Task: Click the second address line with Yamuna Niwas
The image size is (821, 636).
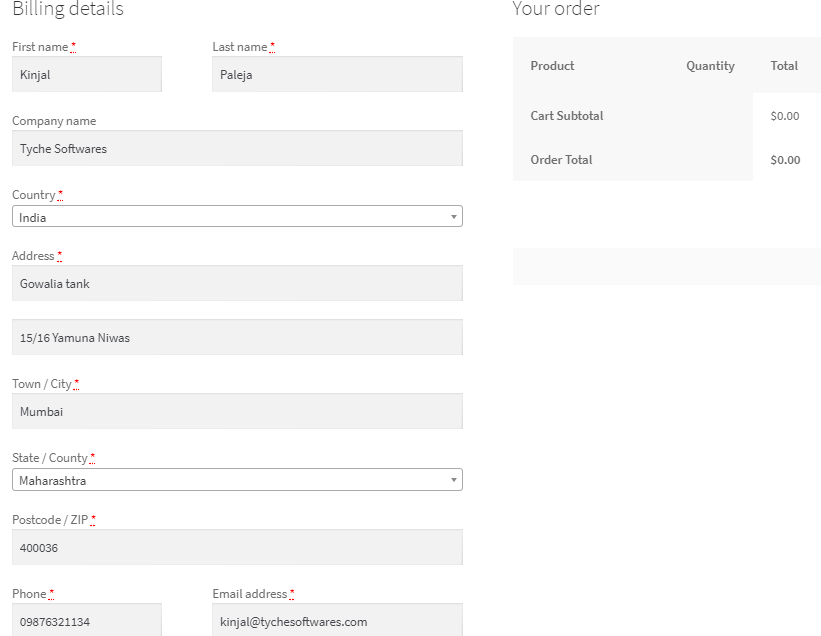Action: click(237, 337)
